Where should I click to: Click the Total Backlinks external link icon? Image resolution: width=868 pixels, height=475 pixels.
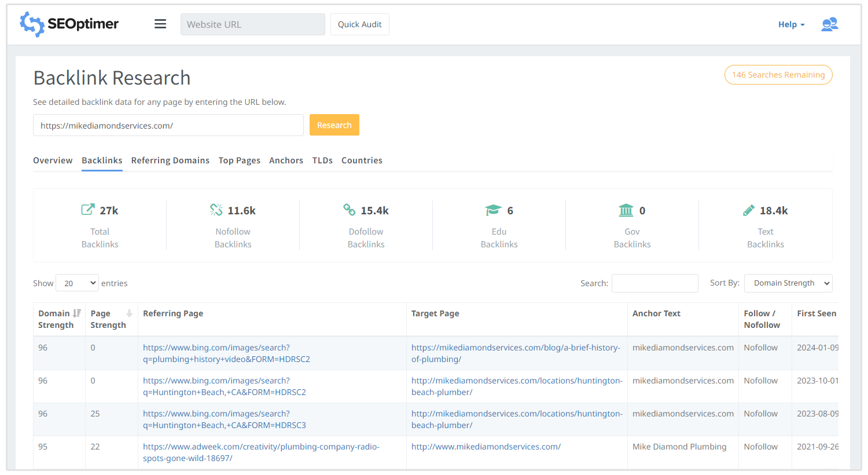click(87, 210)
